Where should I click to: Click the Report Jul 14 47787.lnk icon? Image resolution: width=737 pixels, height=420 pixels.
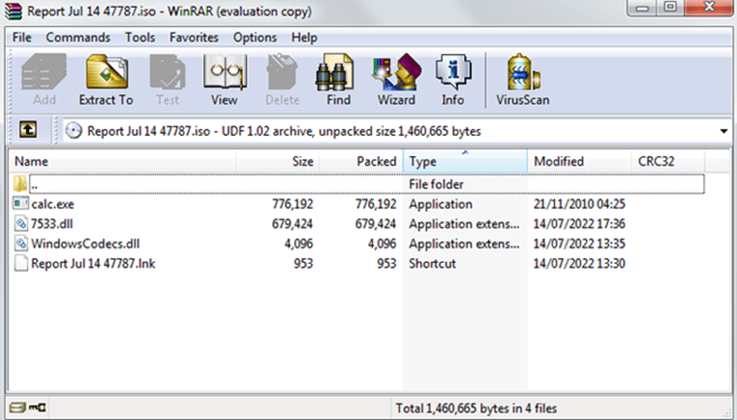[21, 263]
